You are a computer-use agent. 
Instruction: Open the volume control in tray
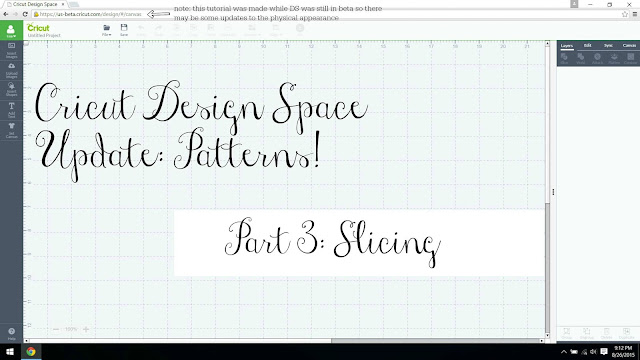[593, 351]
